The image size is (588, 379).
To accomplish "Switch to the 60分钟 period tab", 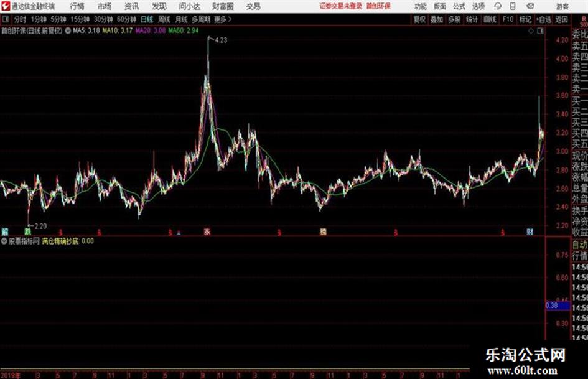I will pos(127,19).
